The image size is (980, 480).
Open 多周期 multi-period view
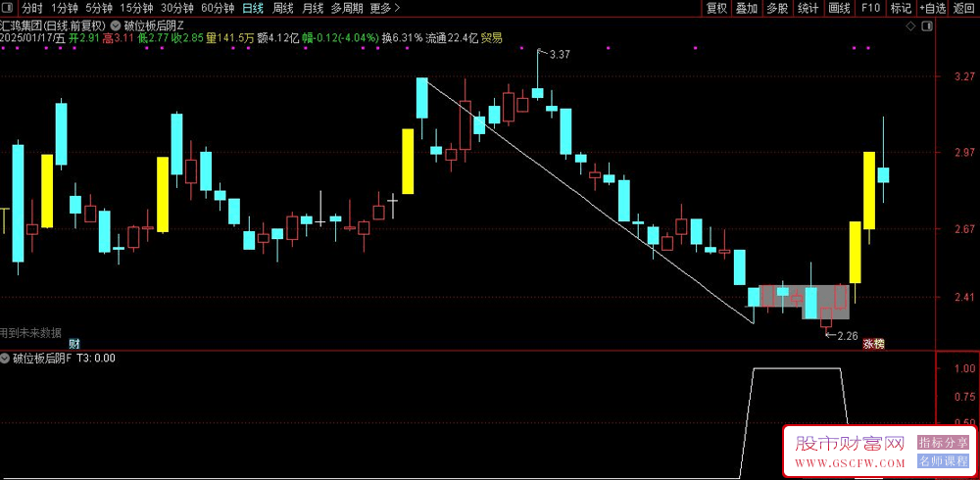347,8
